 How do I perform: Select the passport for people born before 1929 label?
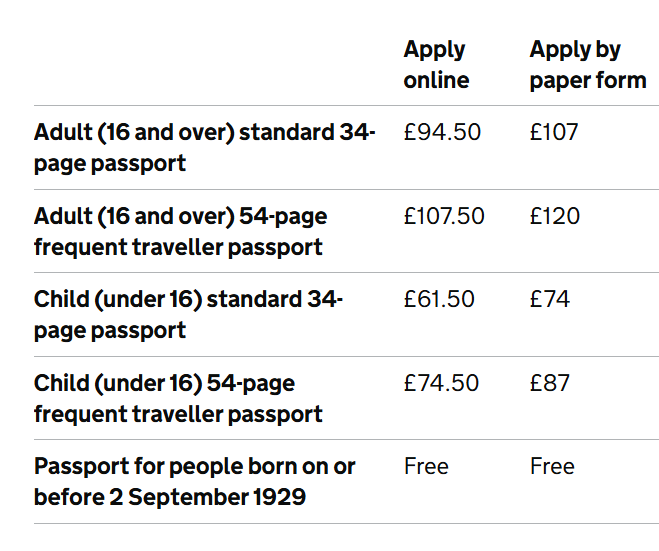195,482
